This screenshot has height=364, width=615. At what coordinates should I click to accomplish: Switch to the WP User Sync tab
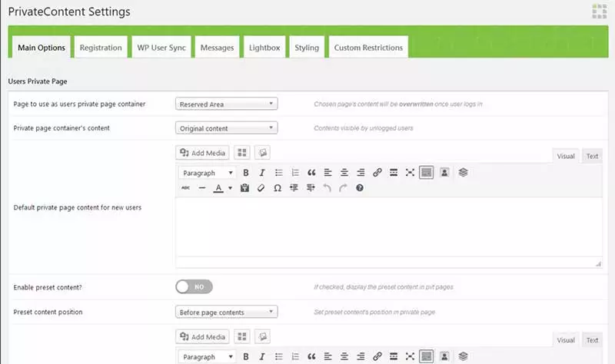click(x=161, y=48)
